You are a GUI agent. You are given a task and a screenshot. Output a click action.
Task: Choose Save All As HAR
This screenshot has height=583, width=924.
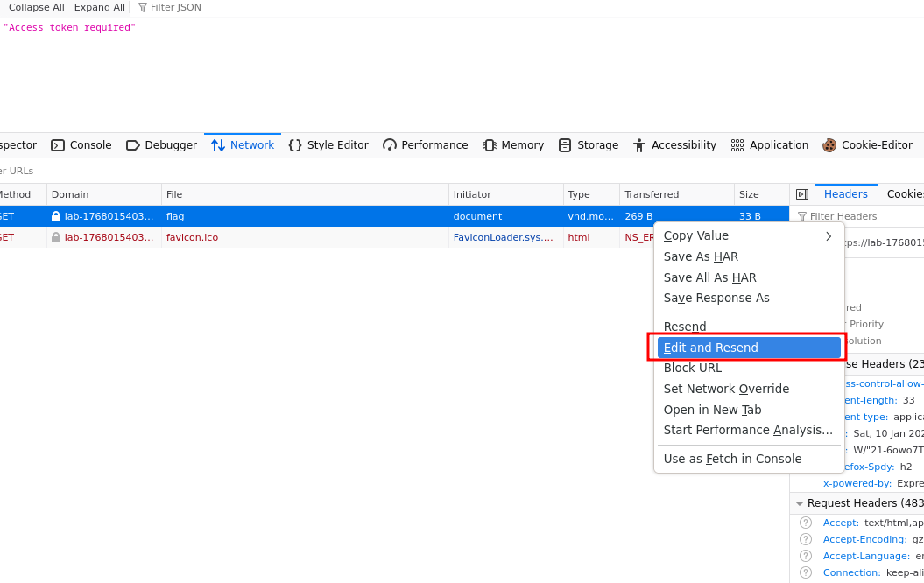749,277
